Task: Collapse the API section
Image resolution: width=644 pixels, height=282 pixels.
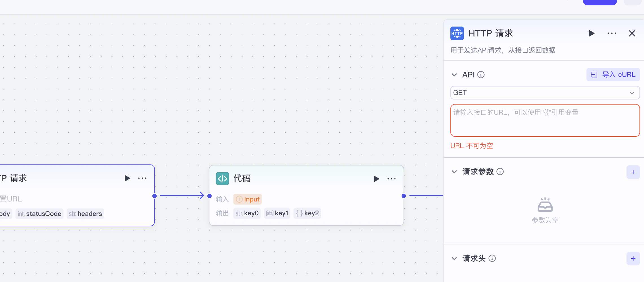Action: (454, 75)
